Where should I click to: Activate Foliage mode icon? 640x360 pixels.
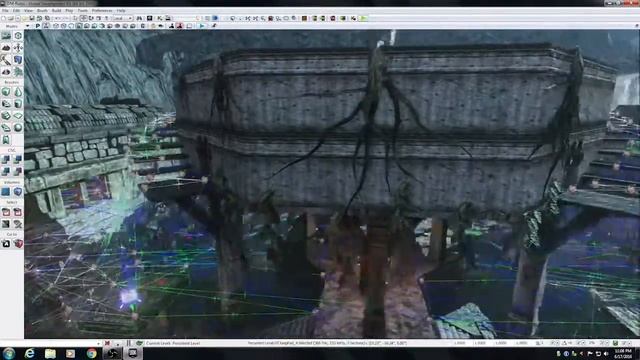(18, 71)
